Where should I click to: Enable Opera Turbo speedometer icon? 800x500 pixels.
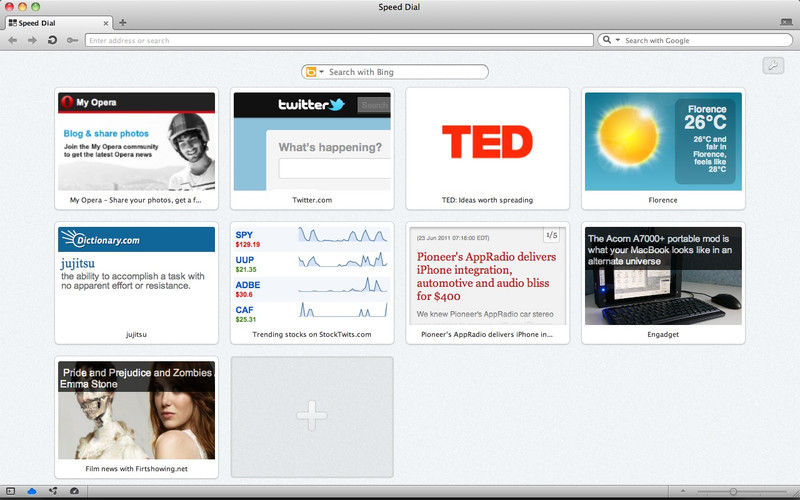(74, 491)
